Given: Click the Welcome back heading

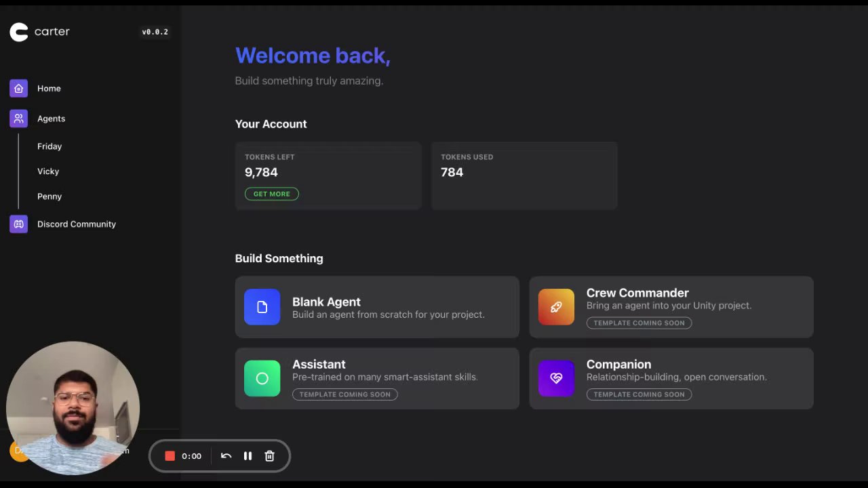Looking at the screenshot, I should (313, 56).
